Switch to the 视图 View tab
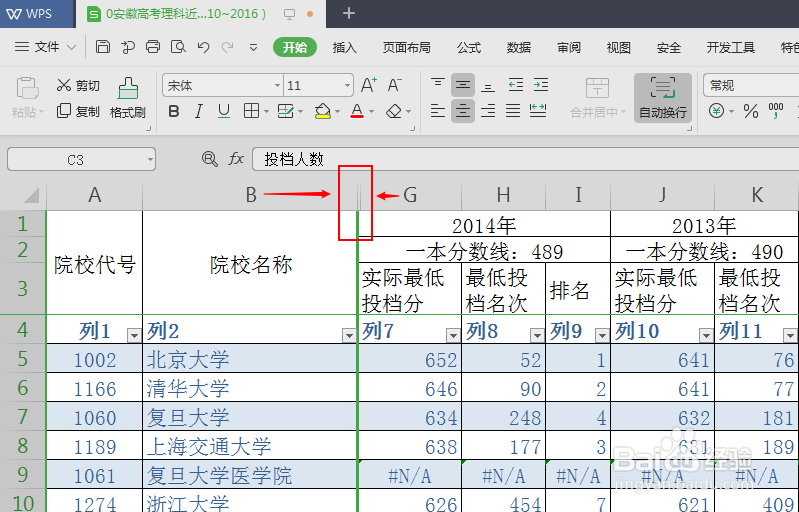The height and width of the screenshot is (512, 799). coord(619,47)
